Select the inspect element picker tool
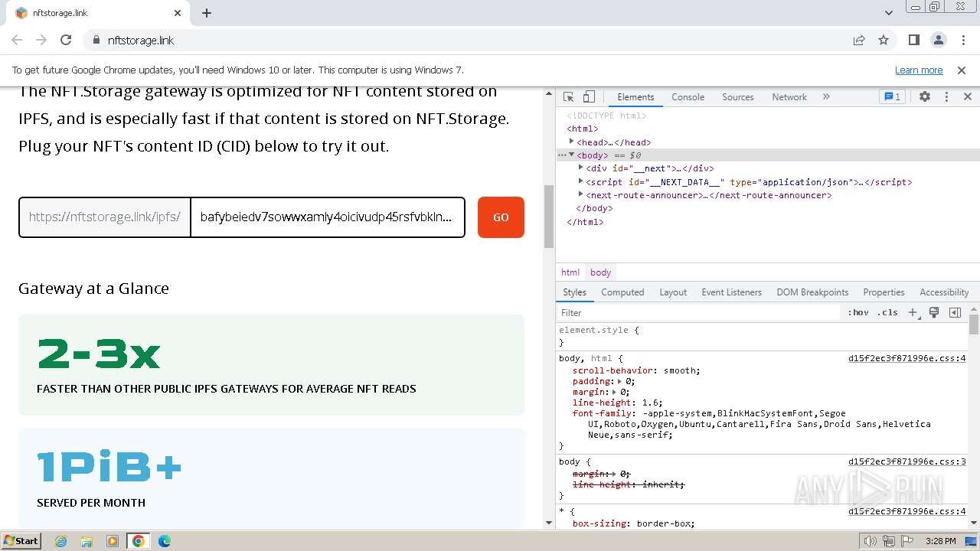The width and height of the screenshot is (980, 551). tap(568, 97)
